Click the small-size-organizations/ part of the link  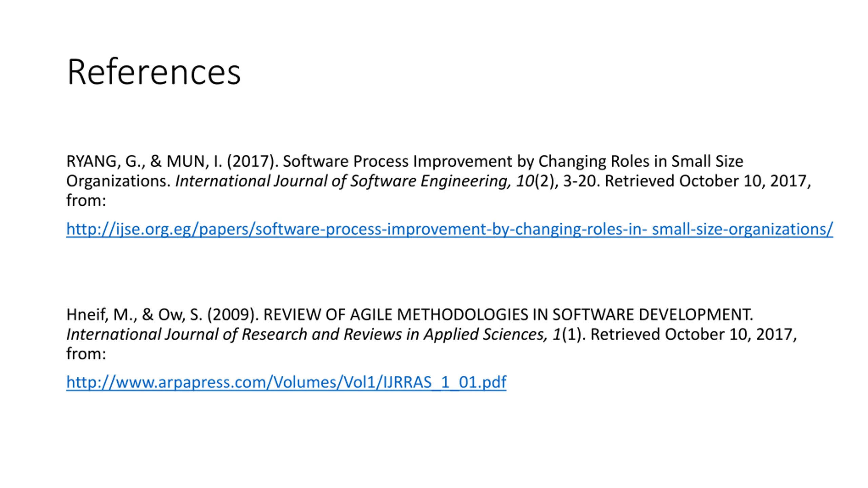[743, 229]
